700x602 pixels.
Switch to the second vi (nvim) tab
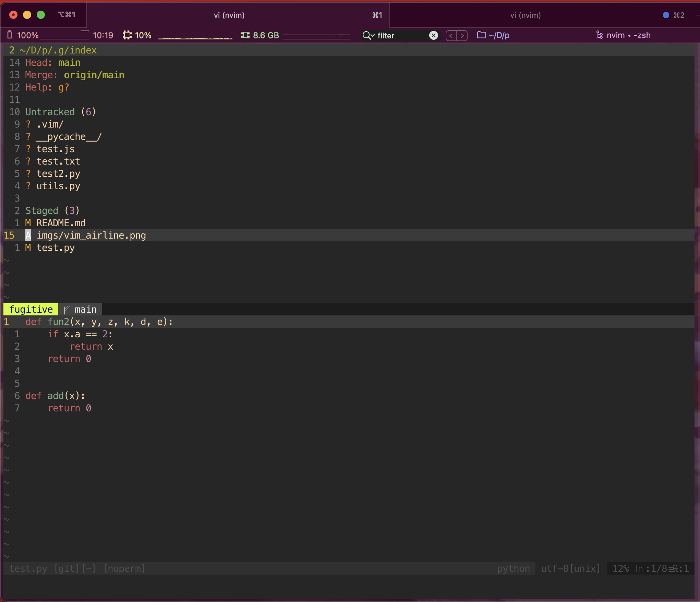(525, 15)
